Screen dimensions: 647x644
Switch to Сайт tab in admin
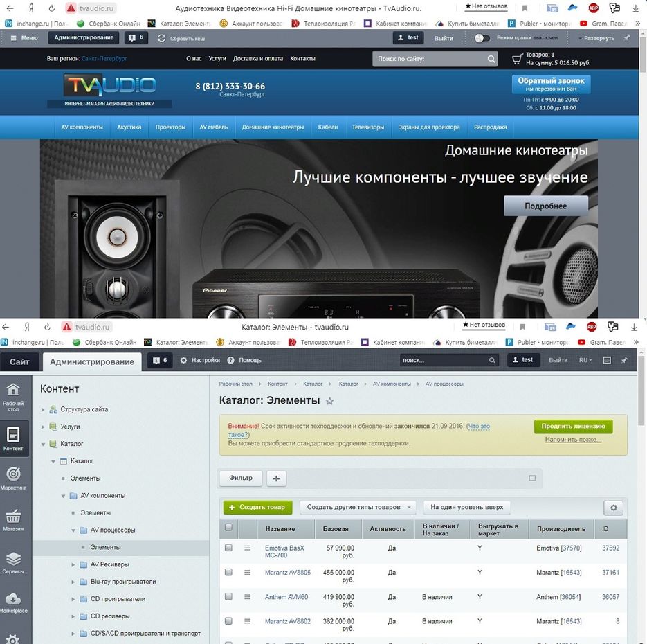point(19,361)
